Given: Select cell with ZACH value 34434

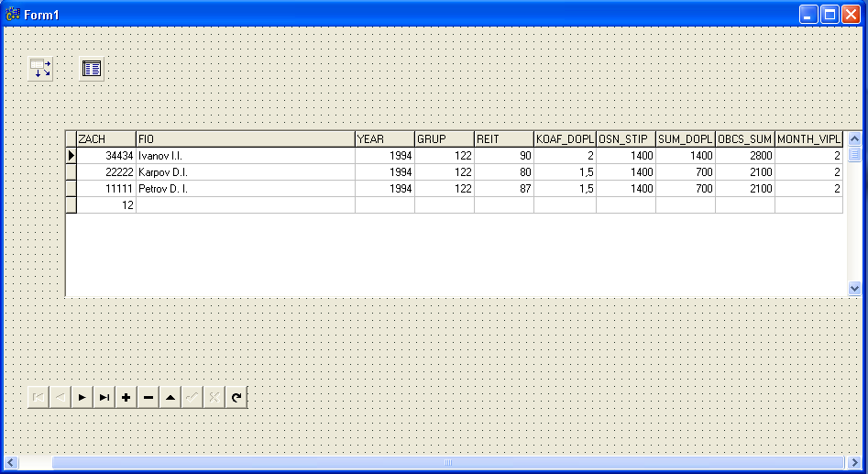Looking at the screenshot, I should pyautogui.click(x=106, y=156).
